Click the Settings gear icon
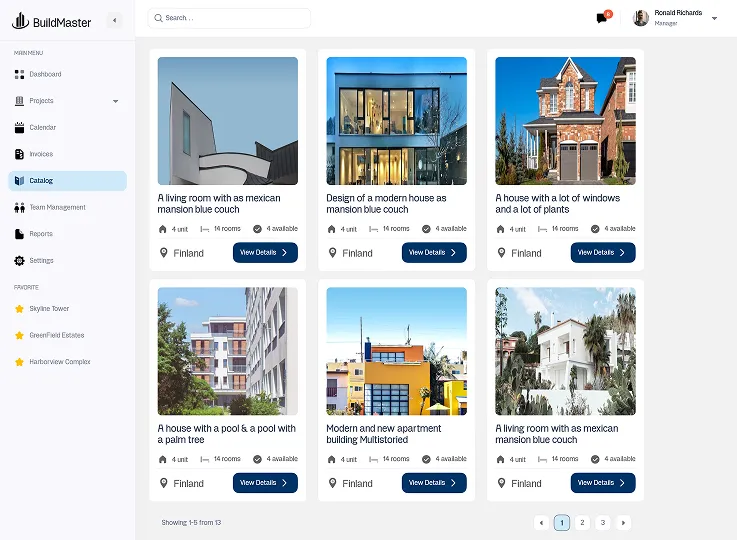The height and width of the screenshot is (540, 737). coord(19,261)
